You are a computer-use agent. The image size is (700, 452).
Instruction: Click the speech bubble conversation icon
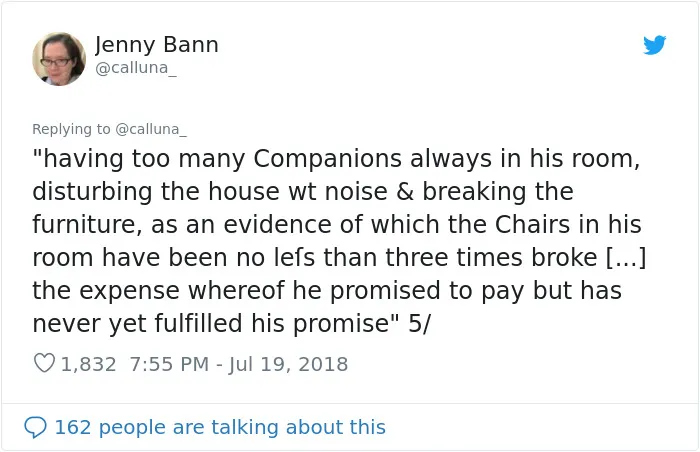point(35,427)
